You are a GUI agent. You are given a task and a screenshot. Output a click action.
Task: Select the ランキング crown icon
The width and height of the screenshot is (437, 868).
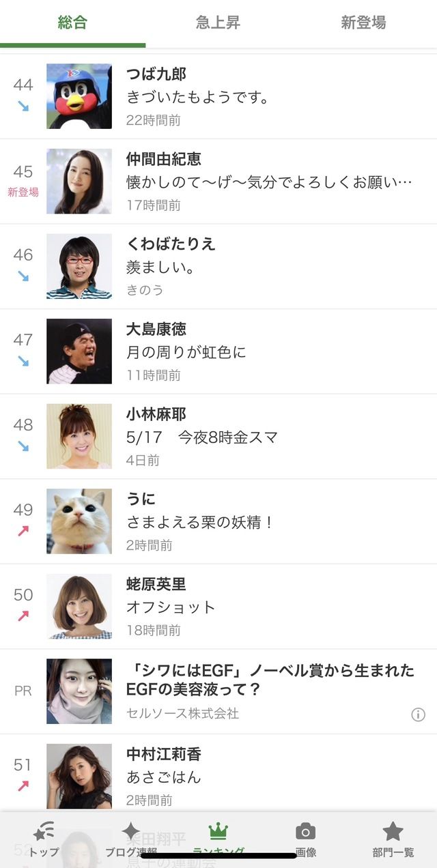(x=218, y=831)
